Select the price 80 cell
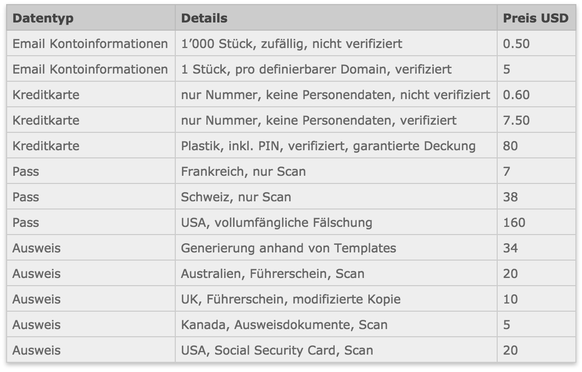 pos(536,146)
